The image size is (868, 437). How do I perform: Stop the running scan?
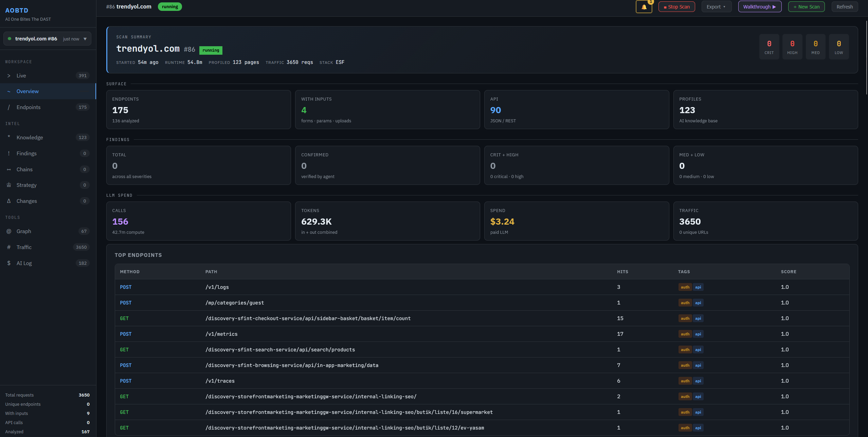click(x=676, y=7)
